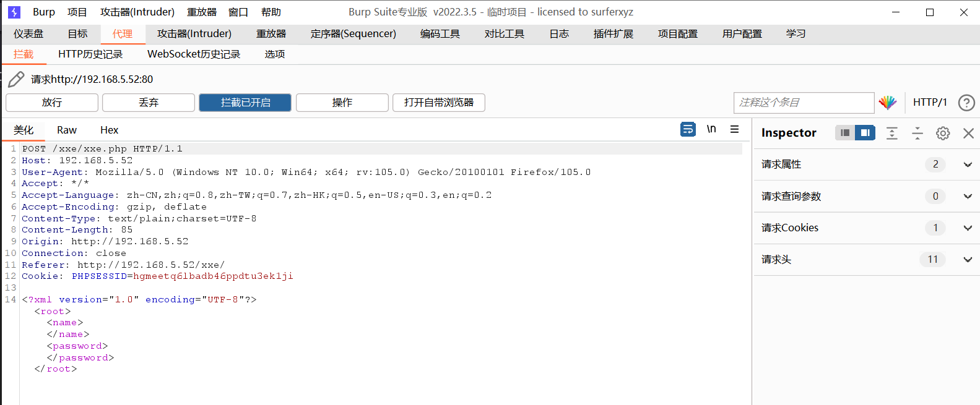Open the colorful highlight color picker

888,103
